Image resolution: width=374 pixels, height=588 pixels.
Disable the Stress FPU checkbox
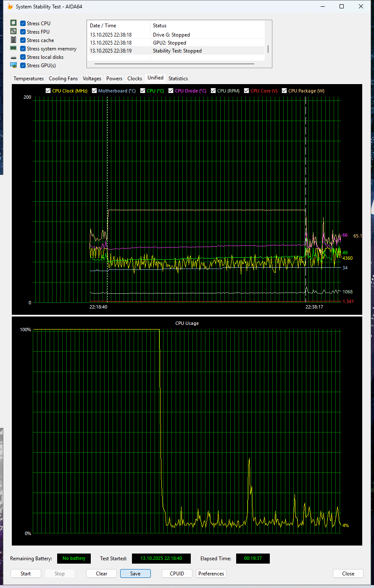click(22, 31)
